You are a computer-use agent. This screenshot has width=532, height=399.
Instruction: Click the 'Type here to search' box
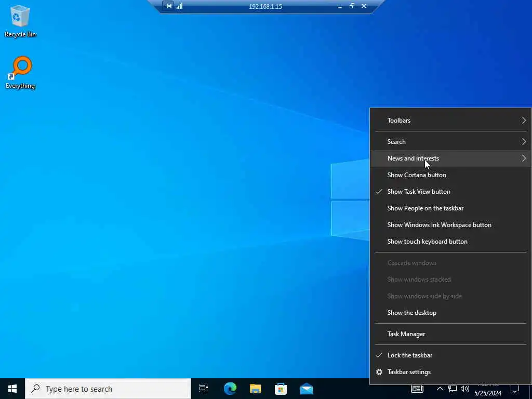click(108, 389)
